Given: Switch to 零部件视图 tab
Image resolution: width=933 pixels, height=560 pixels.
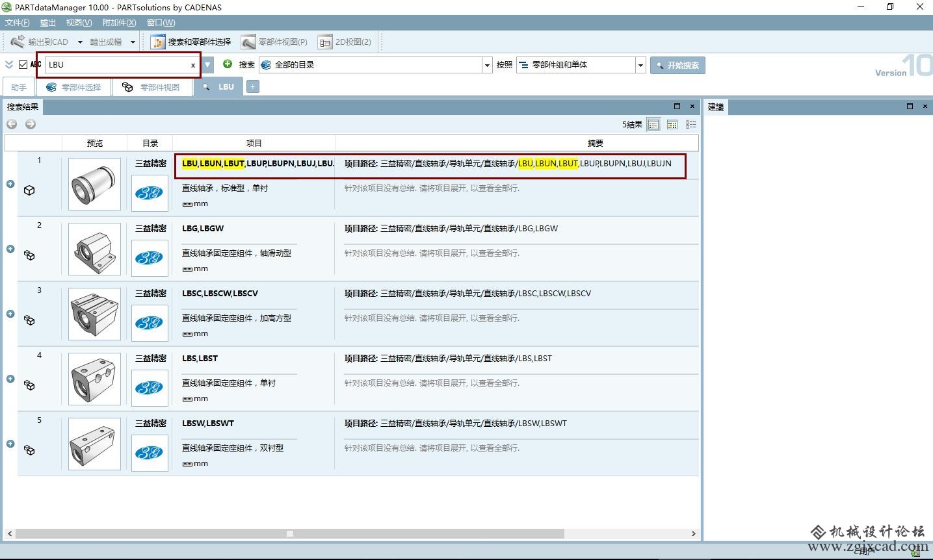Looking at the screenshot, I should coord(152,87).
